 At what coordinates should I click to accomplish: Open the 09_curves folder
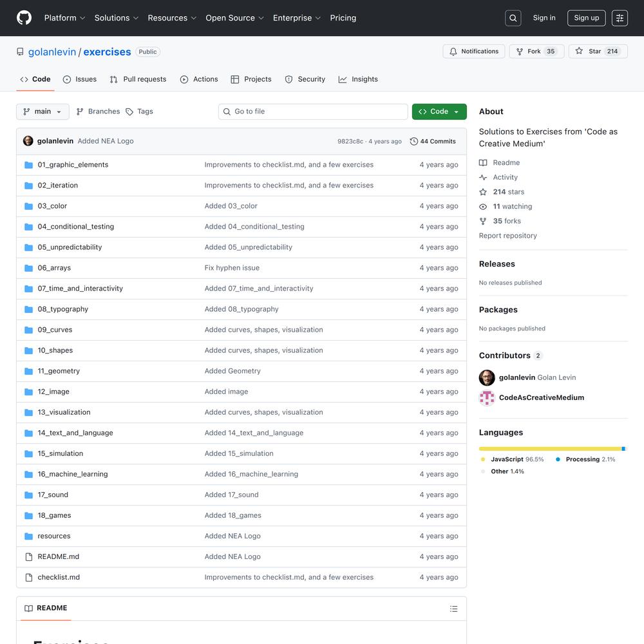coord(55,330)
